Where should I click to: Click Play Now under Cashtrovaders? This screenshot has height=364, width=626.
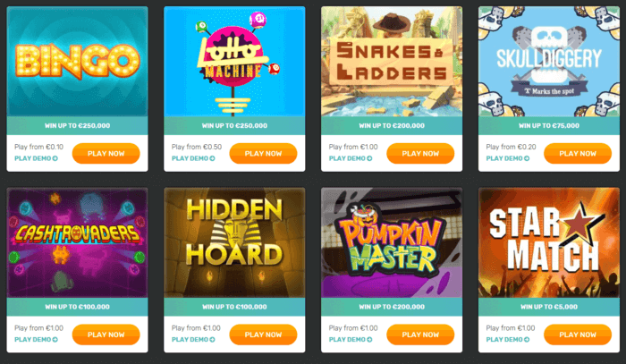tap(106, 334)
